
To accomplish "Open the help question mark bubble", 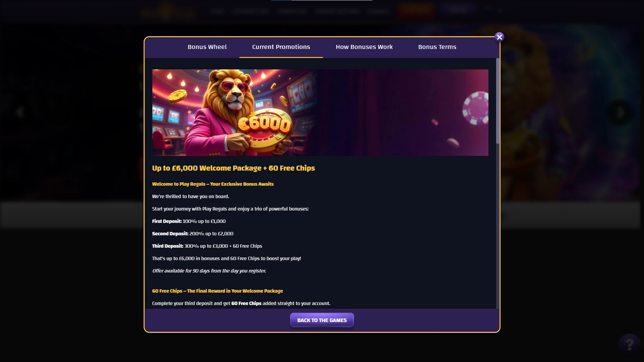I will 630,344.
